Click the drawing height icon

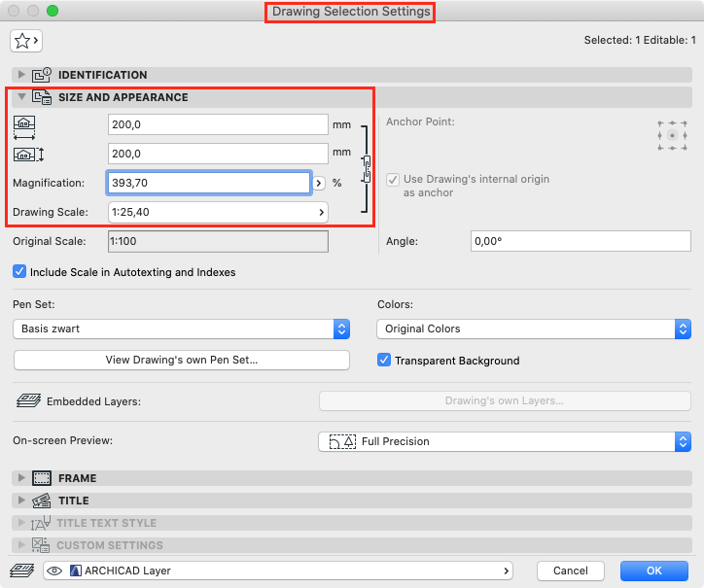click(x=28, y=155)
